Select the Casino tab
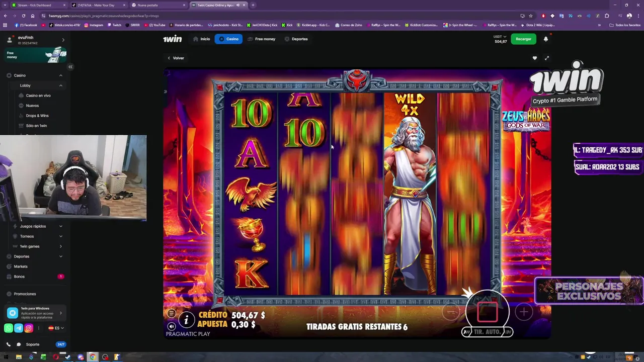The width and height of the screenshot is (644, 362). pyautogui.click(x=228, y=39)
